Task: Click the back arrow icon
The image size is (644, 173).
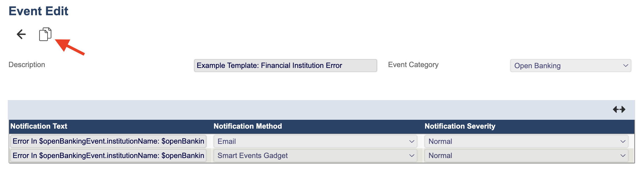Action: coord(21,34)
